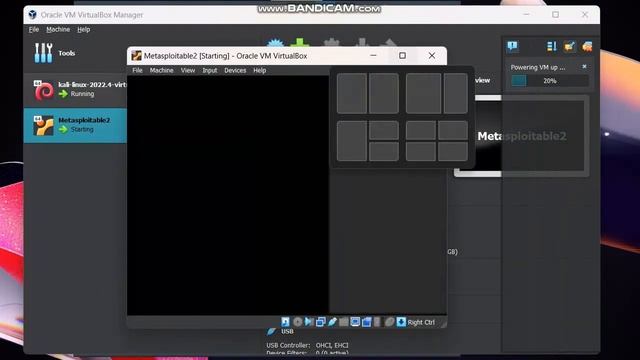The height and width of the screenshot is (360, 640).
Task: Click the VirtualBox cube icon in Manager title bar
Action: pos(33,15)
